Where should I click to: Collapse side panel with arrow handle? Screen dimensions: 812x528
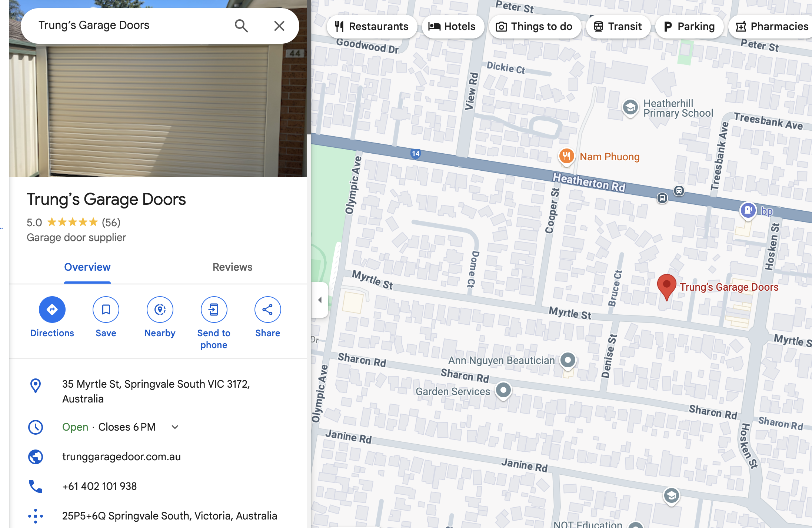pyautogui.click(x=320, y=300)
